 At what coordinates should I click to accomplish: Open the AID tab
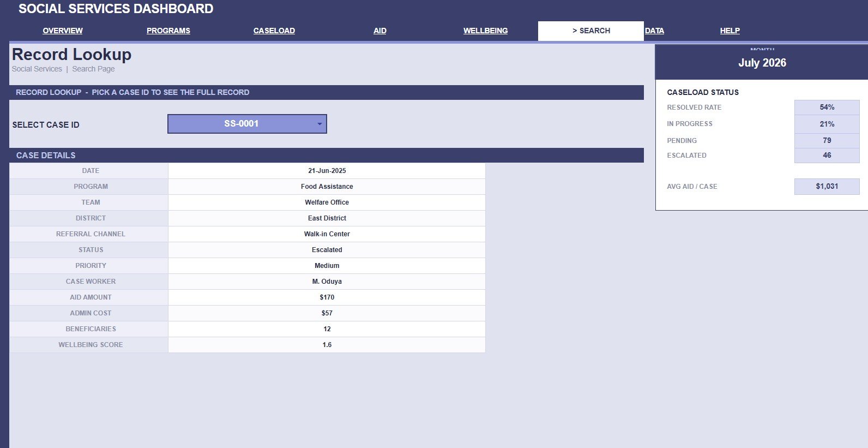pos(380,31)
